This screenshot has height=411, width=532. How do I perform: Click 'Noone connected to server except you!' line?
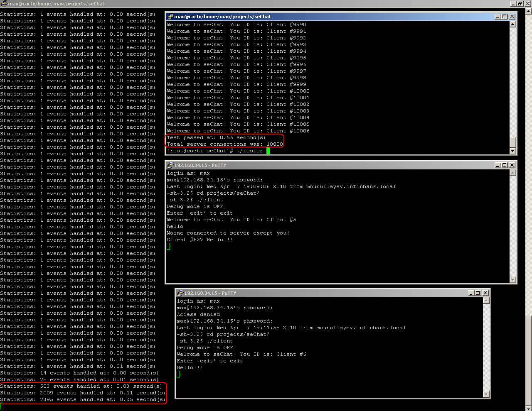coord(228,233)
